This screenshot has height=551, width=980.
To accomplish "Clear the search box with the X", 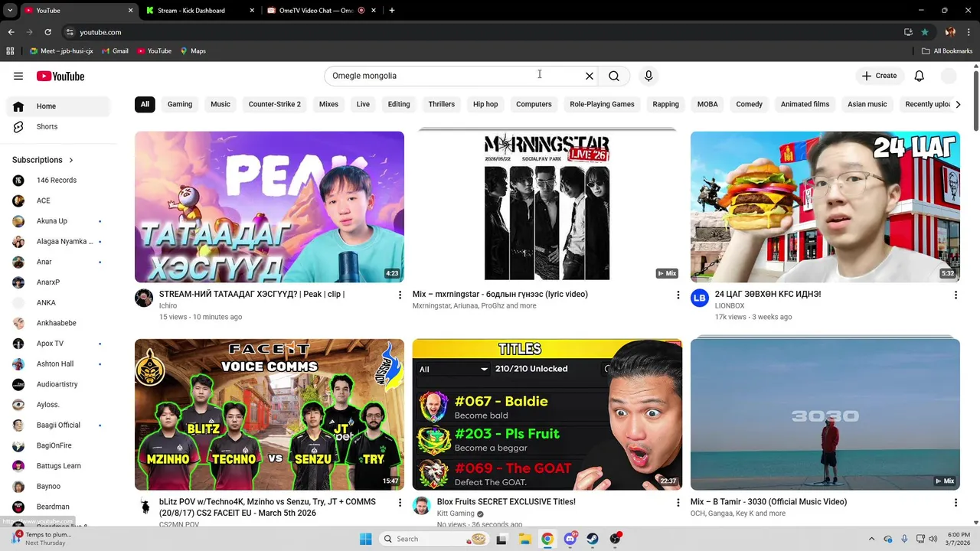I will click(x=590, y=76).
